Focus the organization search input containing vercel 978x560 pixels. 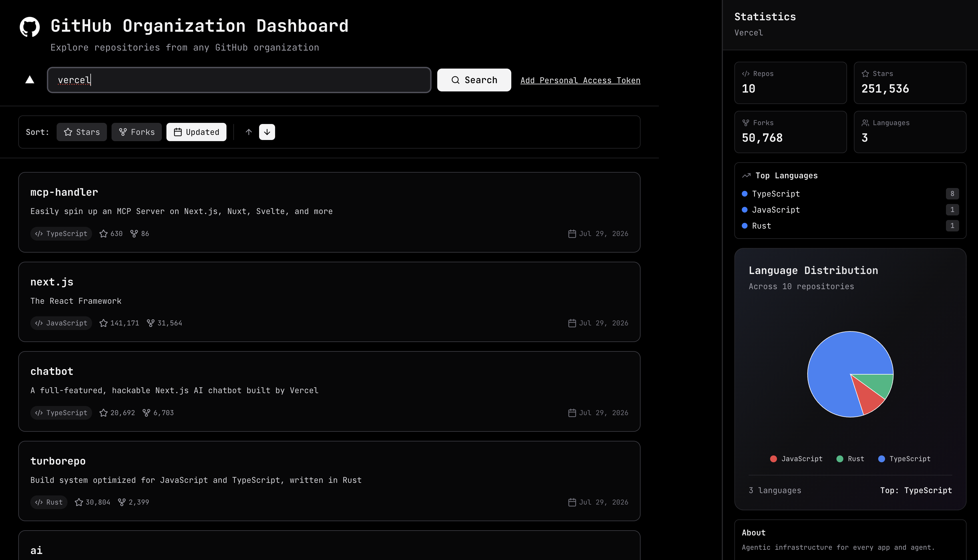pyautogui.click(x=239, y=80)
